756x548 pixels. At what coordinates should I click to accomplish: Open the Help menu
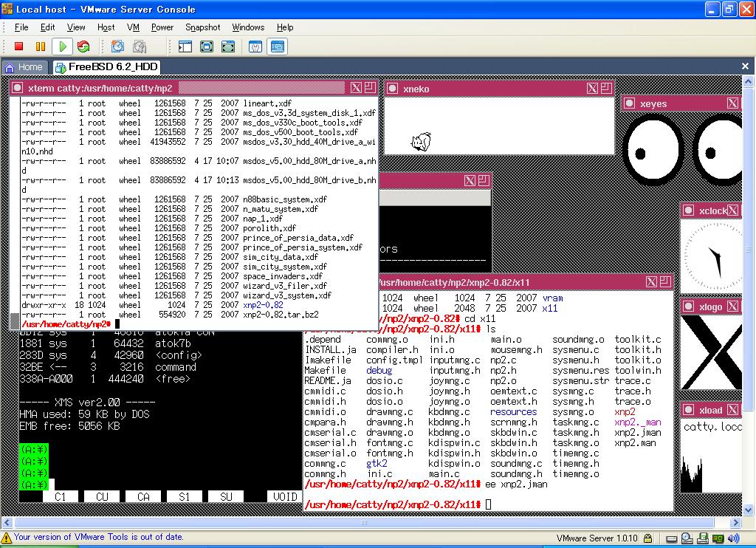(x=285, y=27)
